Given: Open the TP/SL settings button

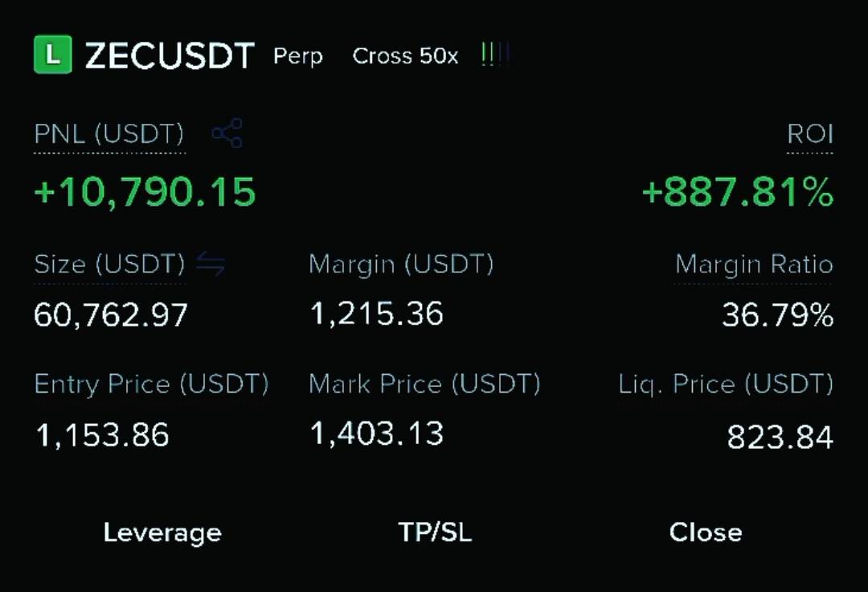Looking at the screenshot, I should pyautogui.click(x=435, y=532).
